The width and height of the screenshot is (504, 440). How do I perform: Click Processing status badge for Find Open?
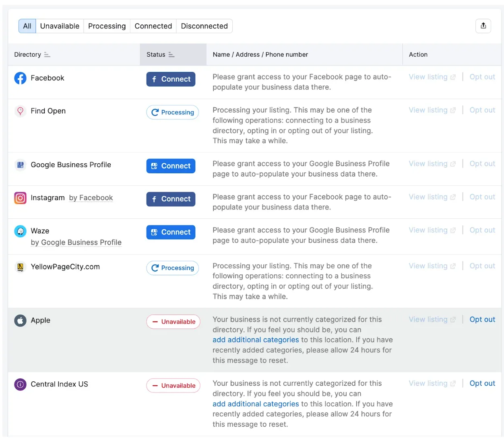(x=172, y=112)
